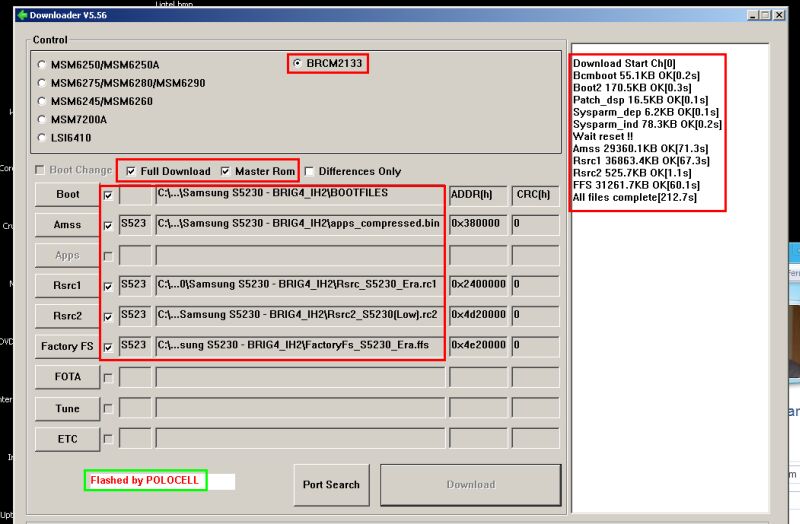Click the 'Wait reset !!' log line
This screenshot has width=800, height=524.
[x=603, y=137]
